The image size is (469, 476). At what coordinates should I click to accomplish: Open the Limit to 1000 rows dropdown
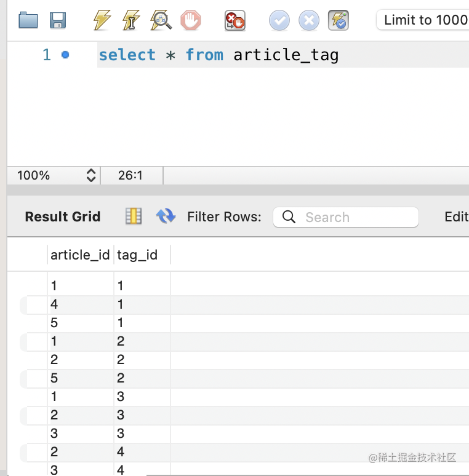coord(423,20)
